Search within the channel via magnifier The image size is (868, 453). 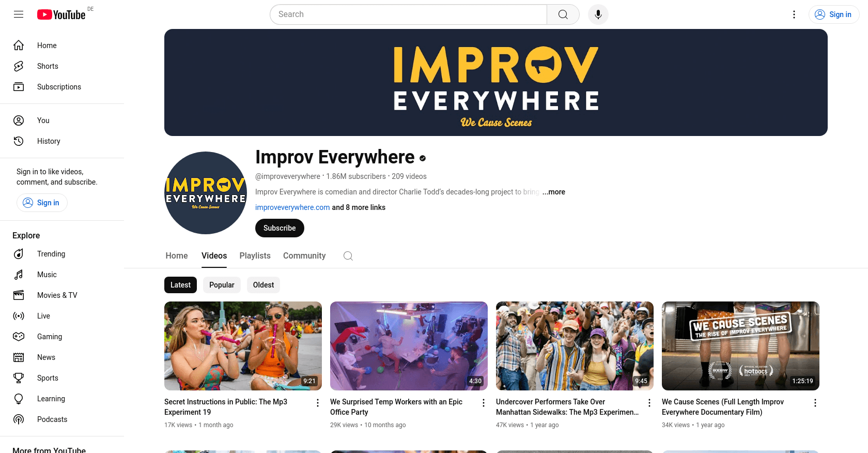[348, 256]
